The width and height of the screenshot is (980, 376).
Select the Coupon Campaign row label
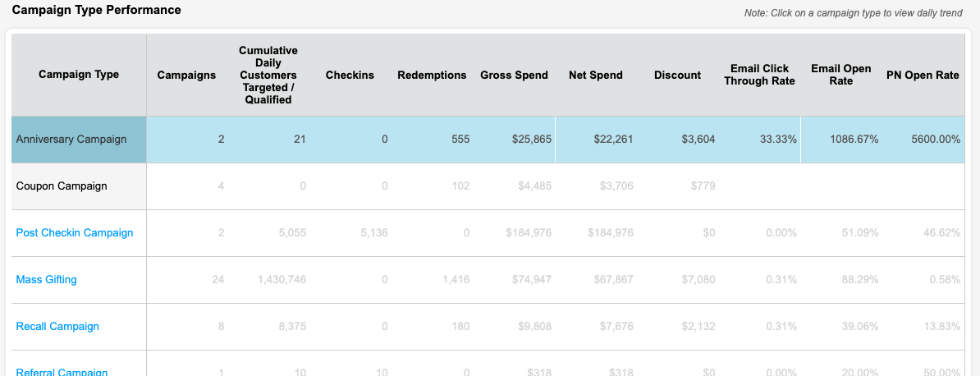pos(62,186)
